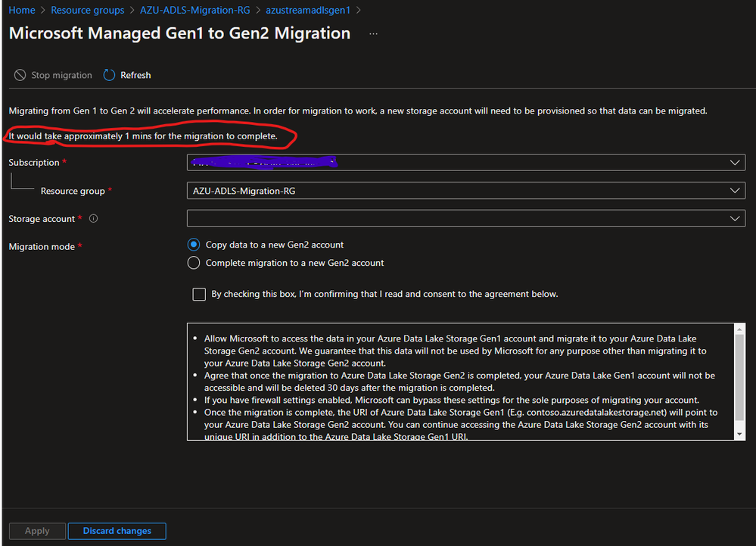Open the ellipsis menu beside page title
This screenshot has width=756, height=546.
(373, 34)
